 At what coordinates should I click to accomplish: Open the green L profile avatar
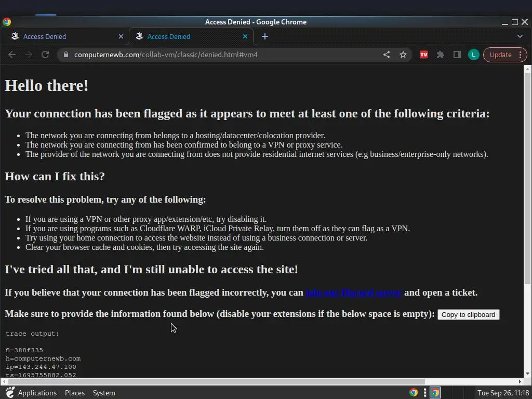click(474, 55)
